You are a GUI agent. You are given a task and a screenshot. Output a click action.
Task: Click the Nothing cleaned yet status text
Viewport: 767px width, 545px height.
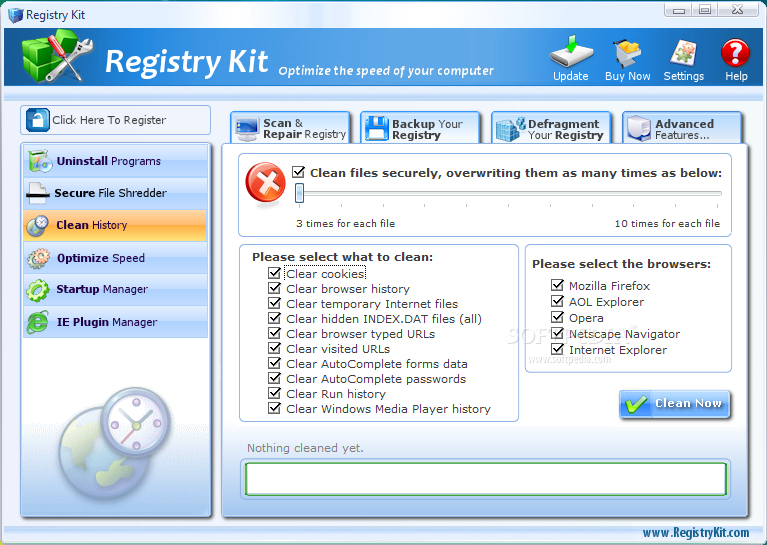pos(305,448)
